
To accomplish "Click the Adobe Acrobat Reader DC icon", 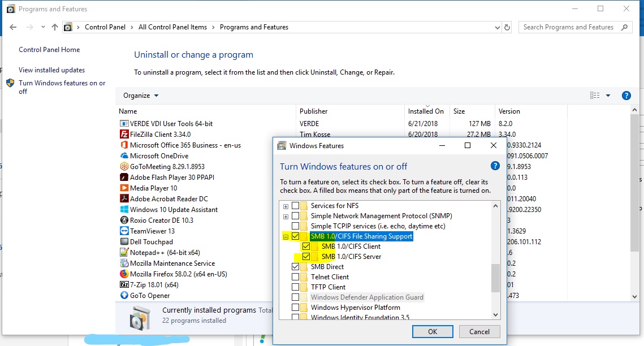I will (124, 198).
